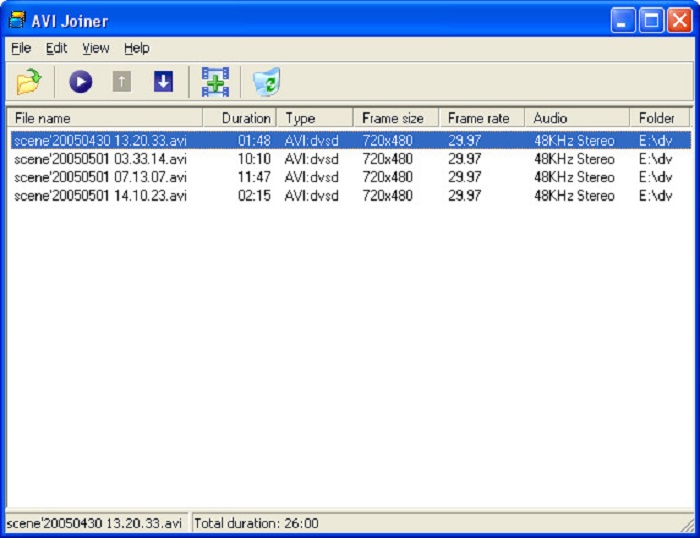The image size is (700, 538).
Task: Sort list by Duration column header
Action: 239,118
